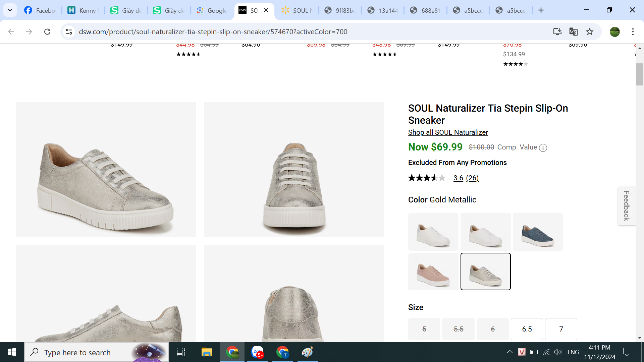
Task: Open File Explorer from the taskbar
Action: (207, 352)
